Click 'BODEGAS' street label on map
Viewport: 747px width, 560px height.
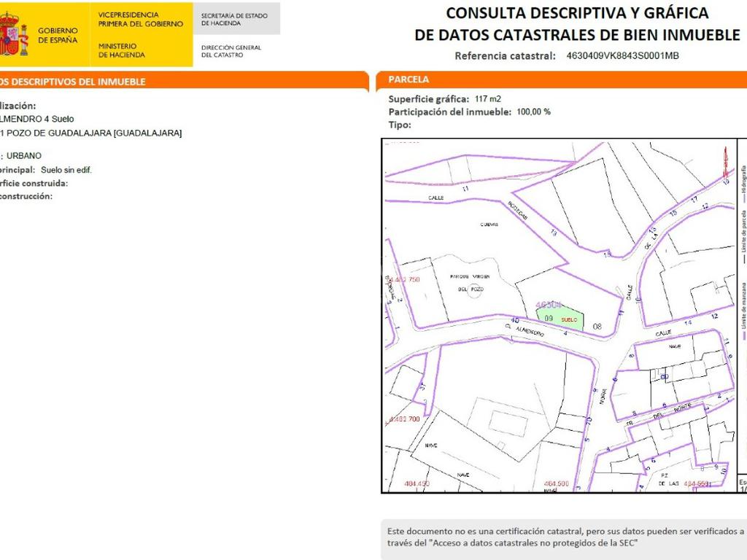point(518,210)
